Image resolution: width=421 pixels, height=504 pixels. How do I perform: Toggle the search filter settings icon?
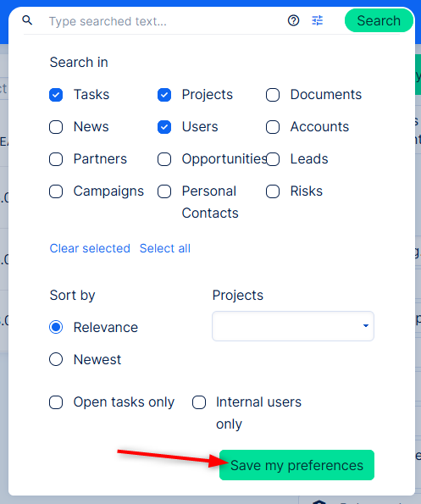tap(317, 20)
